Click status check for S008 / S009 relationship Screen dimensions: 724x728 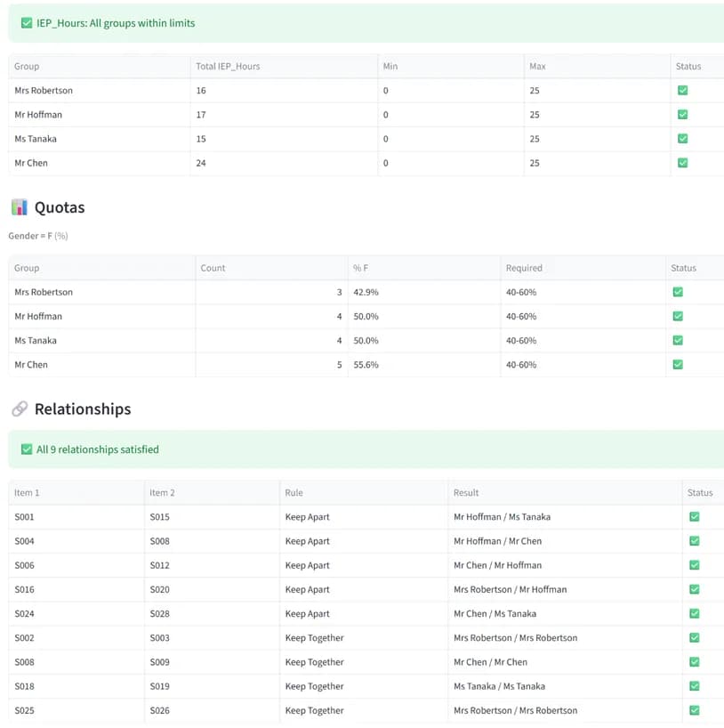695,661
